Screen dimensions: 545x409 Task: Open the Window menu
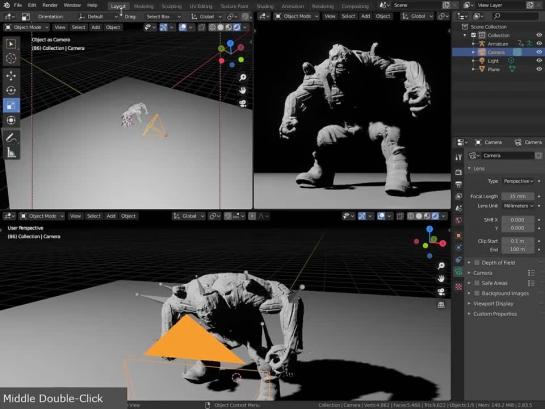point(72,5)
